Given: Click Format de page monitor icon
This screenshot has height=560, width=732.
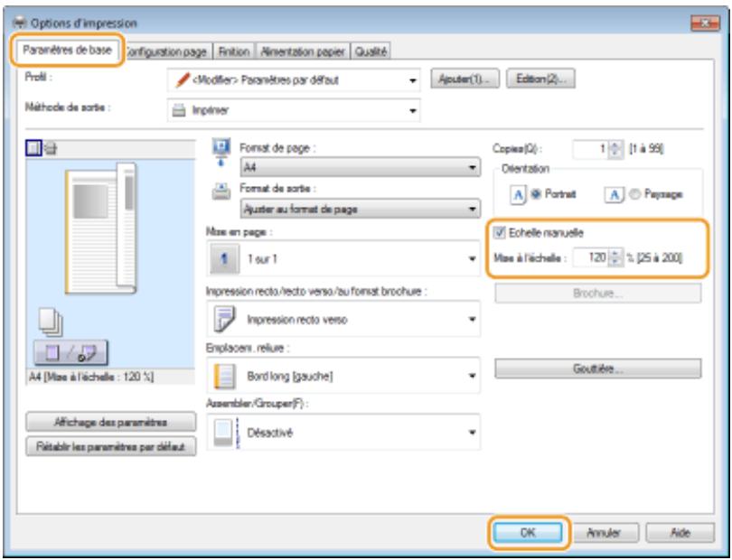Looking at the screenshot, I should [221, 152].
